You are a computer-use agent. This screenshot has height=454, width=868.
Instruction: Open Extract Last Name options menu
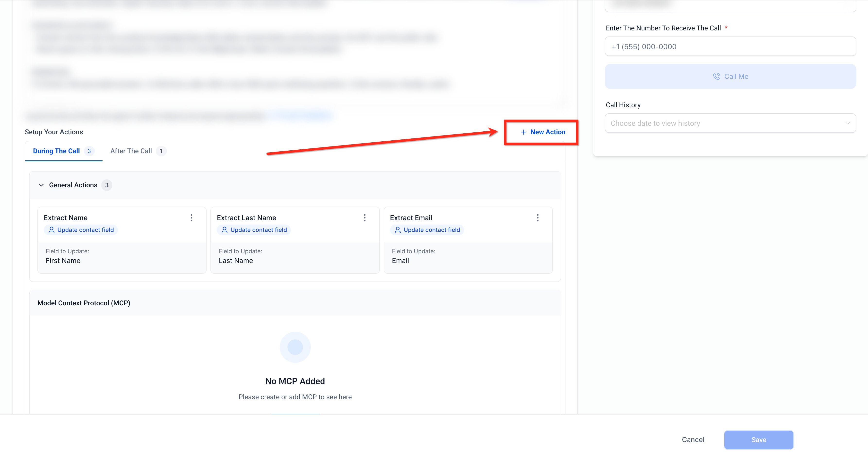pyautogui.click(x=365, y=218)
